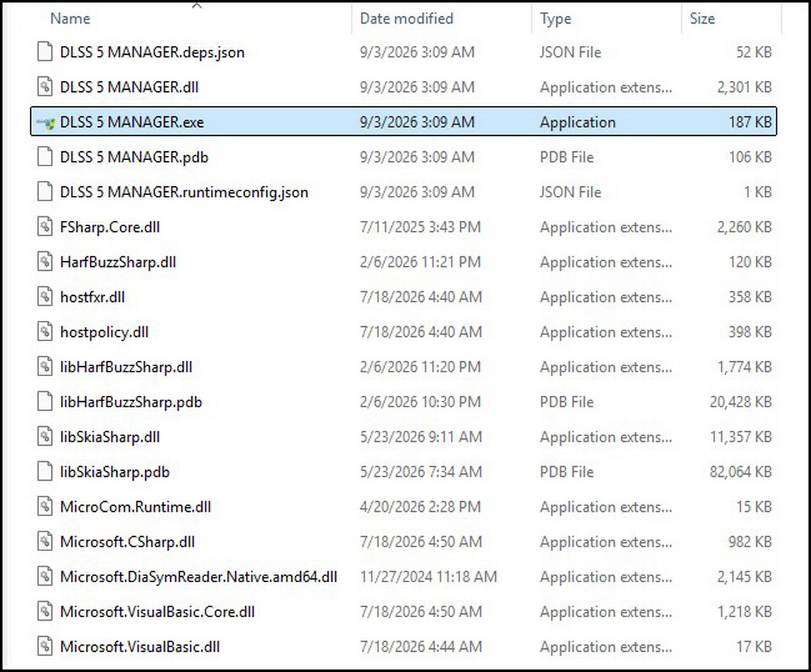Click the libHarfBuzzSharp.dll file icon
Screen dimensions: 811x672
coord(45,367)
